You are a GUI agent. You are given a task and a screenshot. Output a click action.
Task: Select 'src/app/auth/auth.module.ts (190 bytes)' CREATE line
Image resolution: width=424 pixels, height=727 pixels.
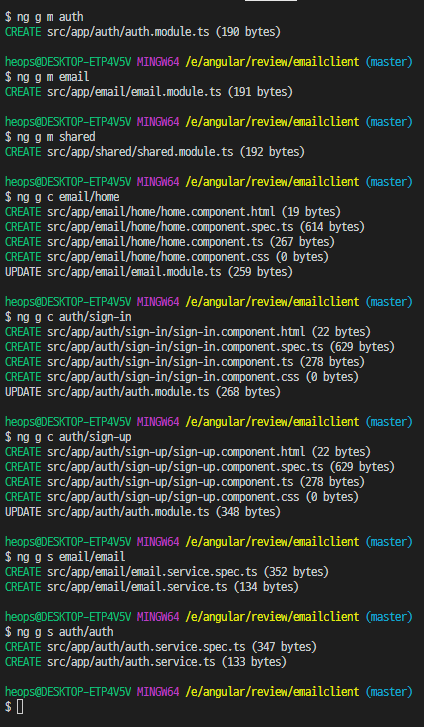click(143, 32)
